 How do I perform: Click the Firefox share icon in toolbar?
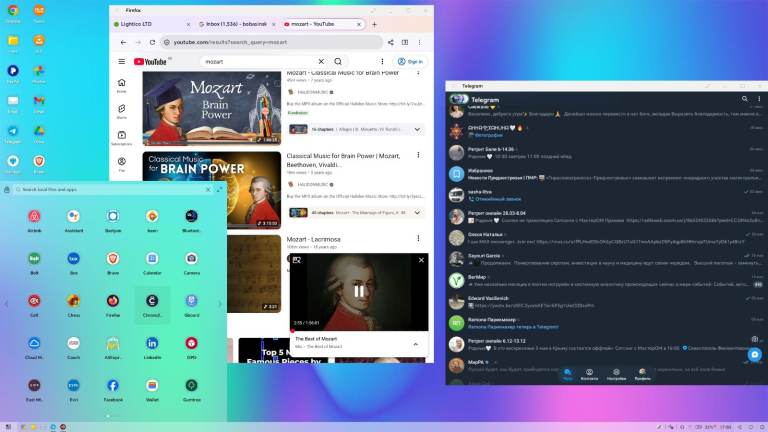pos(390,43)
